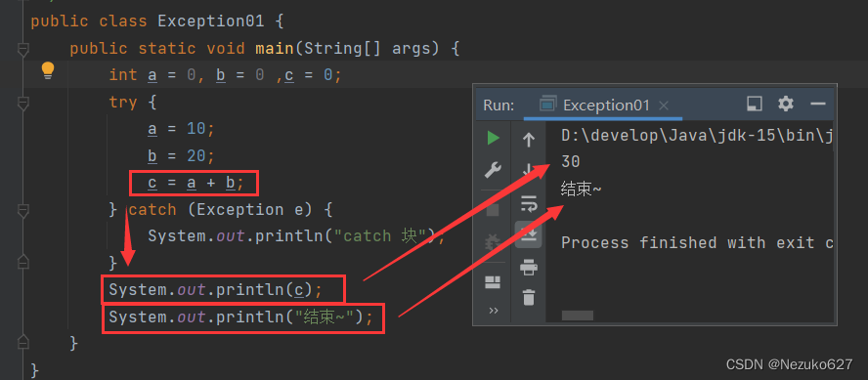Click the 'Run:' panel label
This screenshot has height=380, width=868.
[499, 106]
